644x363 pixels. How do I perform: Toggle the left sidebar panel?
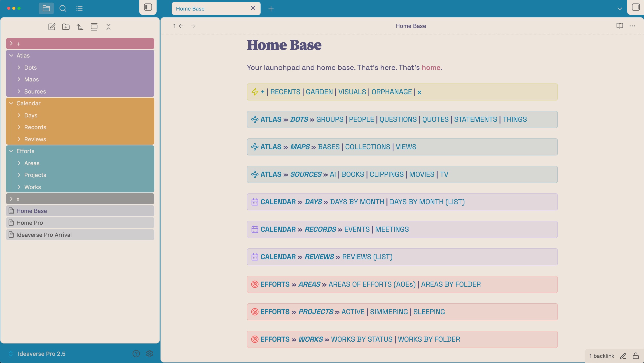coord(148,7)
